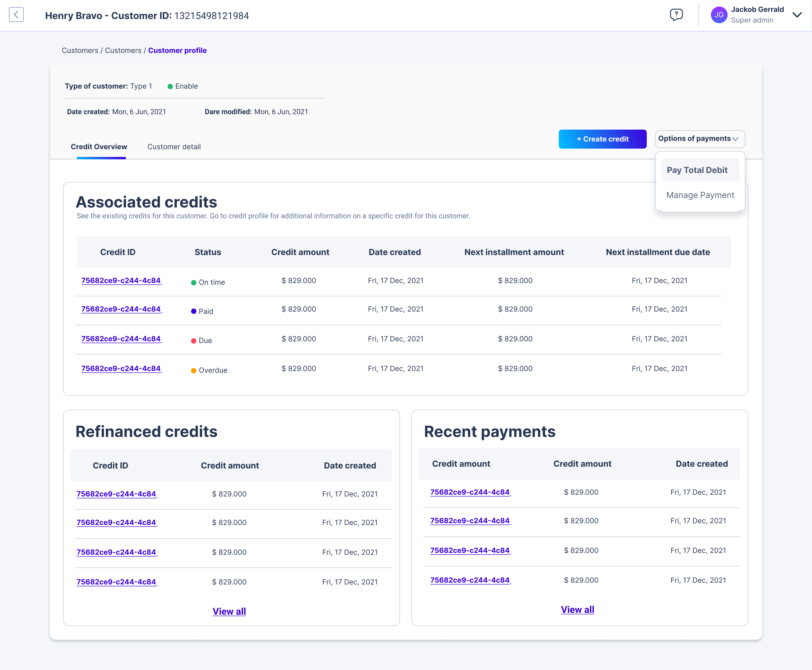Click the back arrow icon
The image size is (812, 670).
pyautogui.click(x=16, y=15)
